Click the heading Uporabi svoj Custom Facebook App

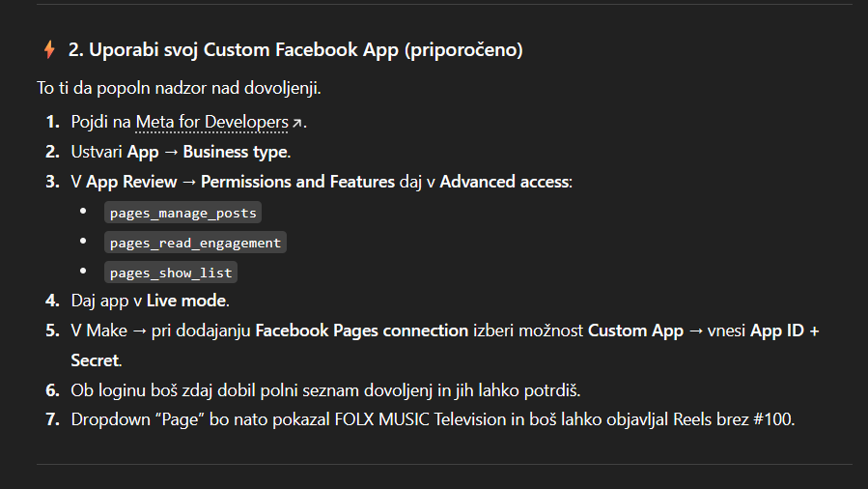[x=295, y=50]
